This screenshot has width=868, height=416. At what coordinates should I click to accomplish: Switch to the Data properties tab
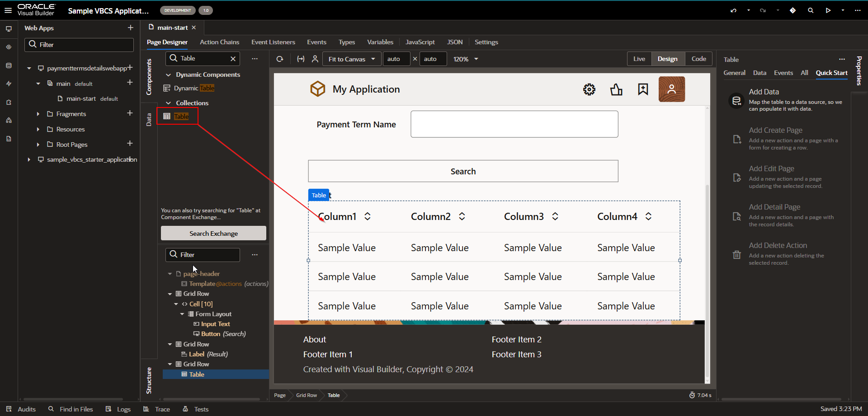tap(759, 73)
